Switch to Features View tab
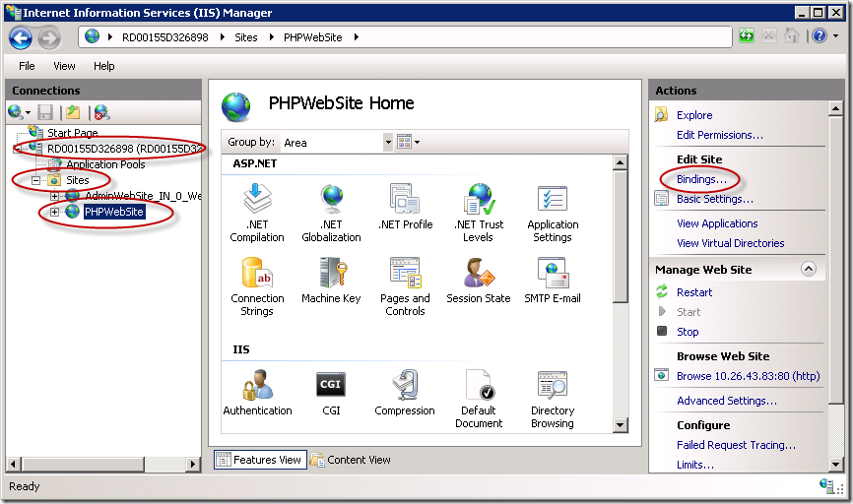 pyautogui.click(x=260, y=460)
